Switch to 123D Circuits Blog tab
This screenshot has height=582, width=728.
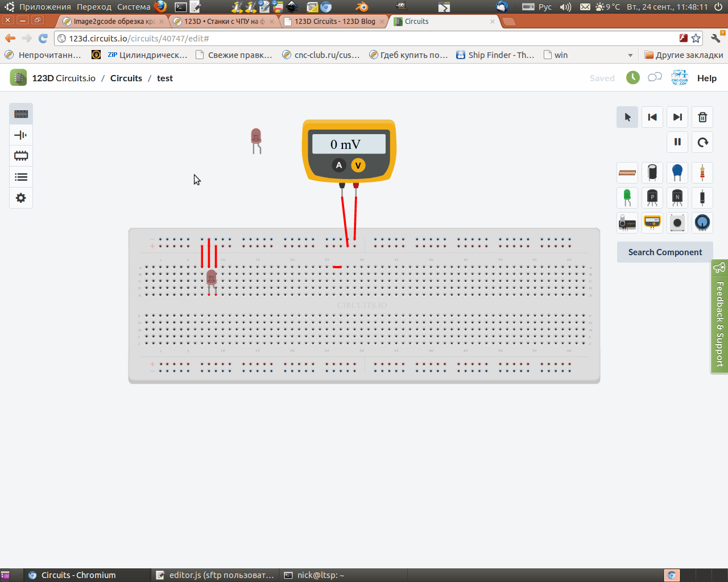click(334, 21)
